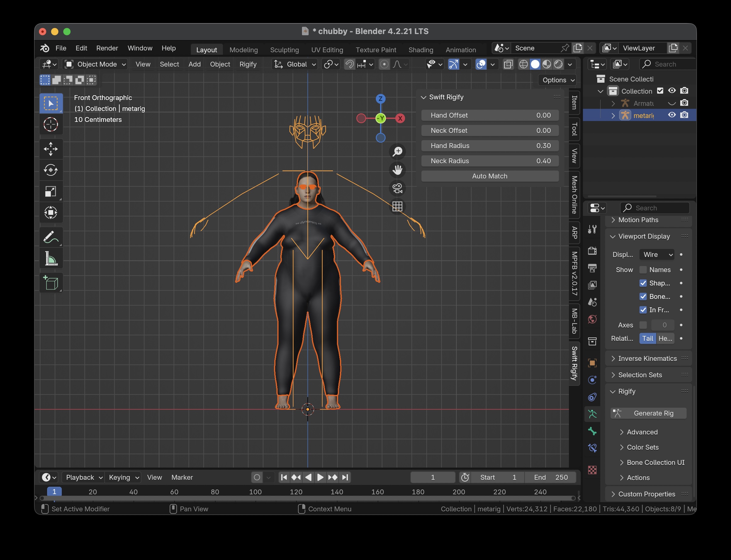The width and height of the screenshot is (731, 560).
Task: Open the File menu
Action: pyautogui.click(x=61, y=48)
